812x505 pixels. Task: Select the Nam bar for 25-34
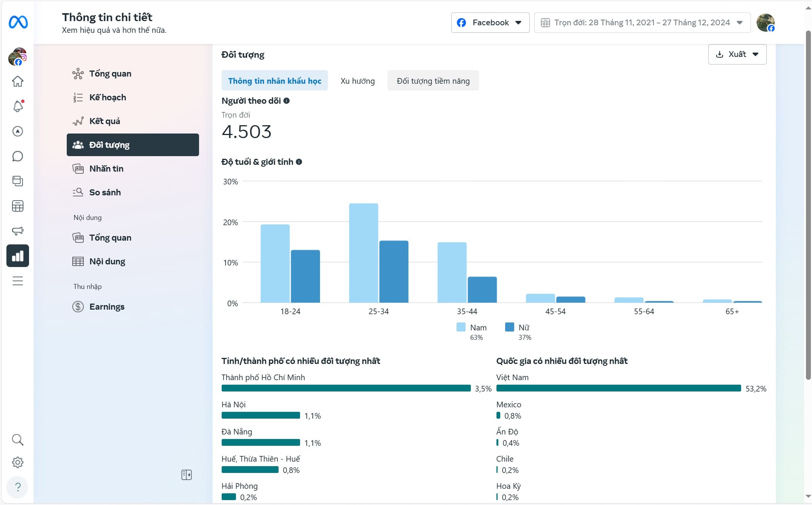tap(363, 253)
